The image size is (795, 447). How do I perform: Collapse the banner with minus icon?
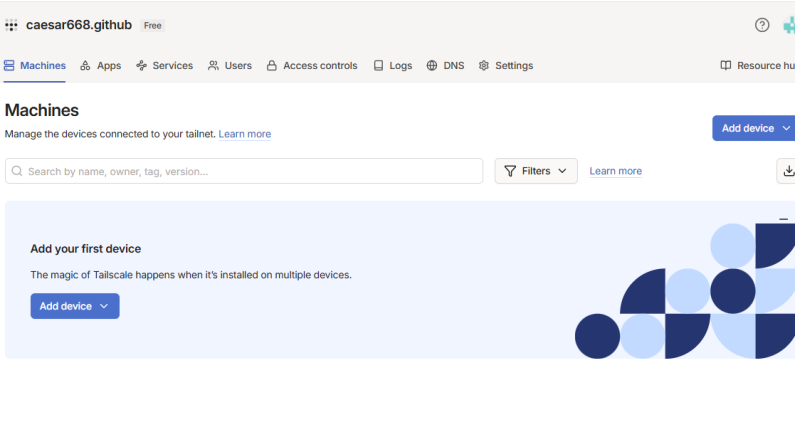tap(783, 219)
